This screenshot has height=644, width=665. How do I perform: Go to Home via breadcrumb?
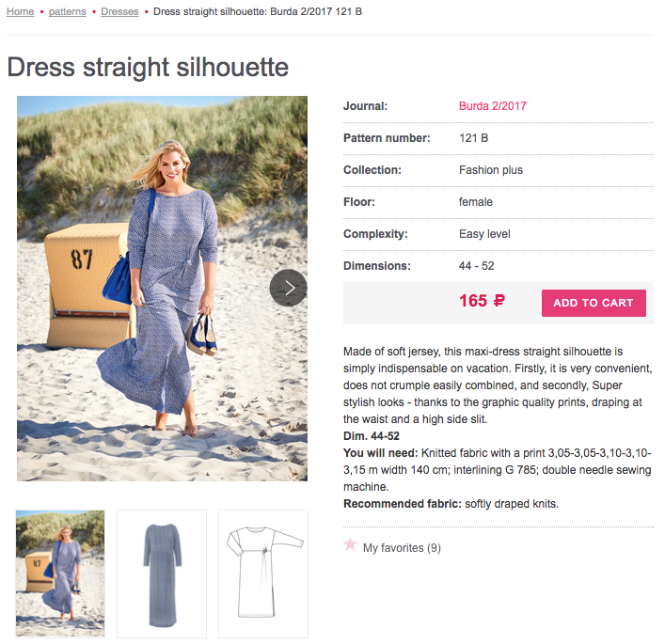(21, 11)
